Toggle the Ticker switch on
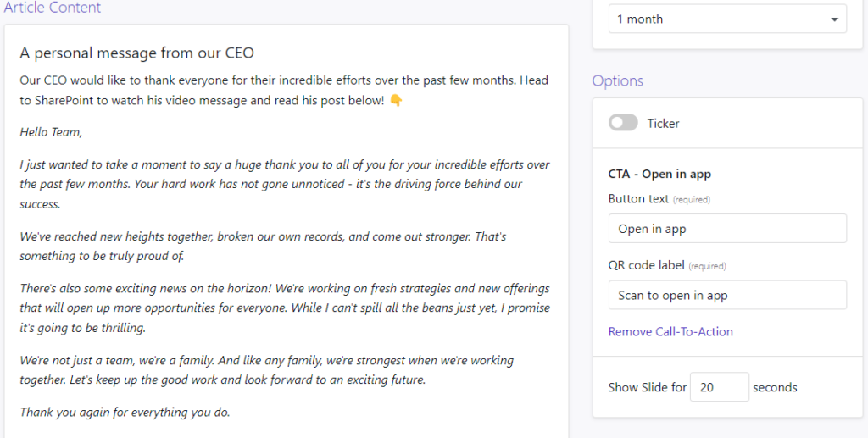Image resolution: width=868 pixels, height=438 pixels. pos(623,123)
